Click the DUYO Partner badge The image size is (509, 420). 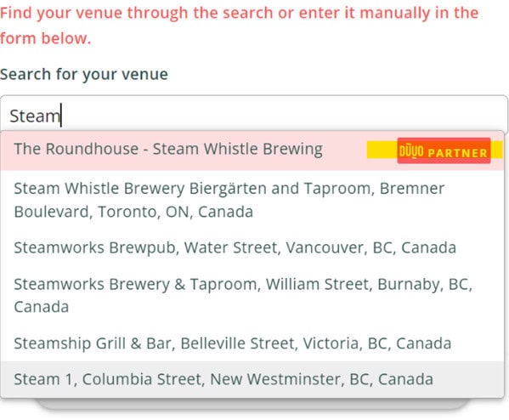click(444, 150)
